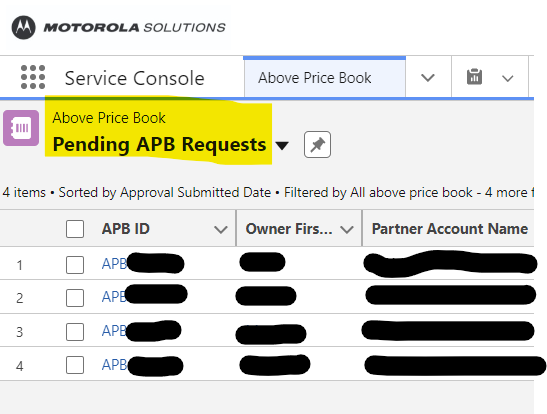Open the clipboard utility icon in nav bar

474,77
